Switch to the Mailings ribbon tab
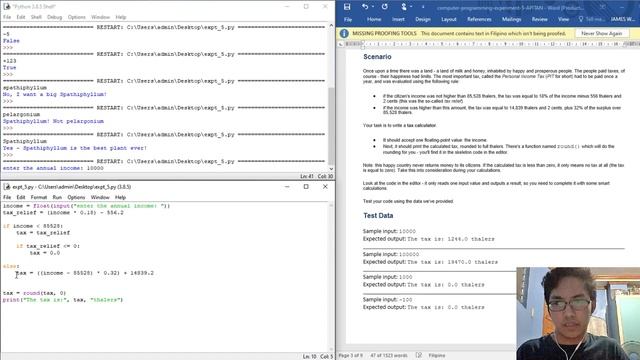640x360 pixels. pyautogui.click(x=511, y=19)
